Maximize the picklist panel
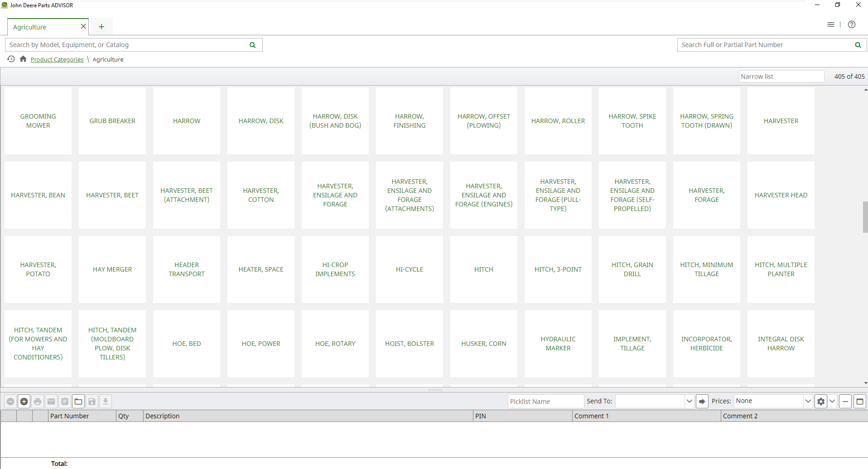This screenshot has width=868, height=469. [x=859, y=402]
